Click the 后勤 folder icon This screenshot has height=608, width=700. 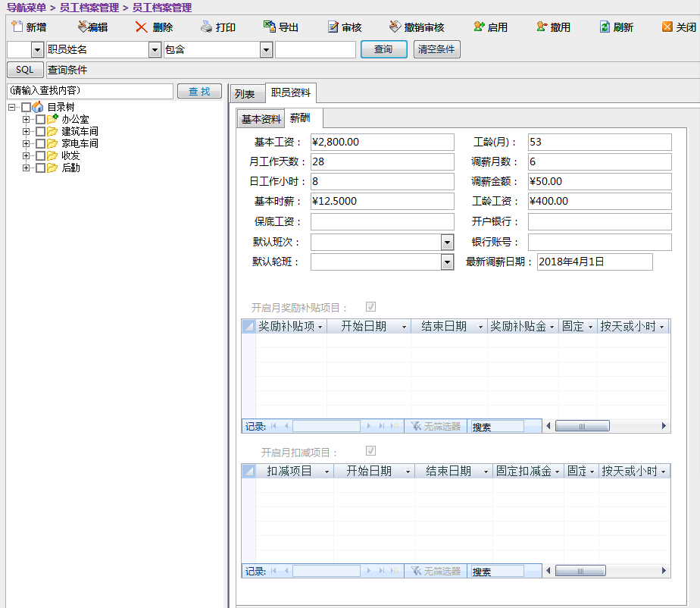click(x=53, y=168)
